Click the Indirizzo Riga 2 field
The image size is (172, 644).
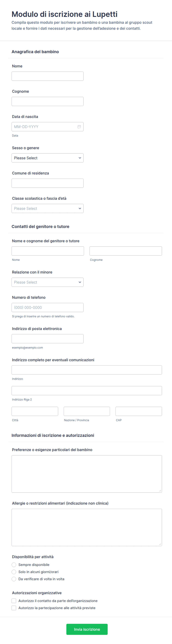(x=87, y=391)
